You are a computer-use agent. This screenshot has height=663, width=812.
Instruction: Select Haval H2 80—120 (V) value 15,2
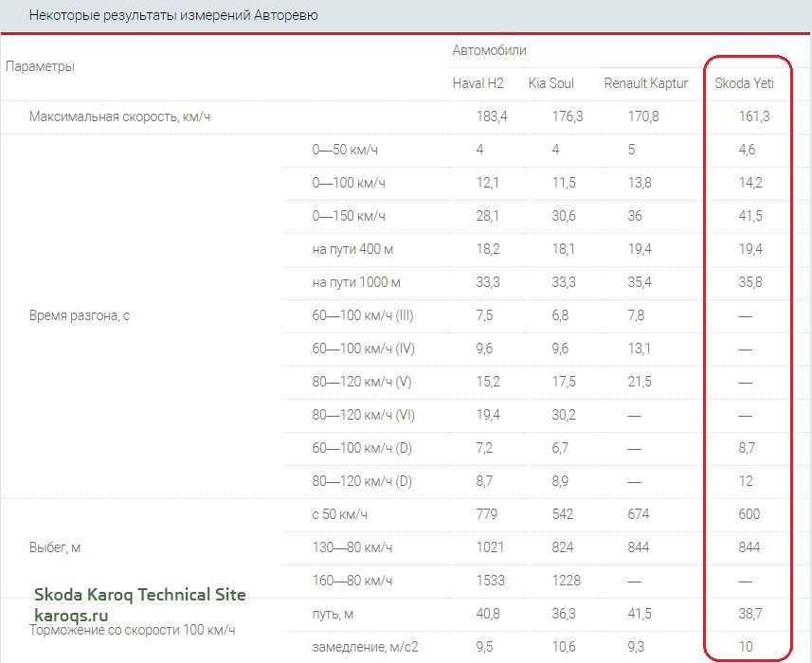click(488, 382)
